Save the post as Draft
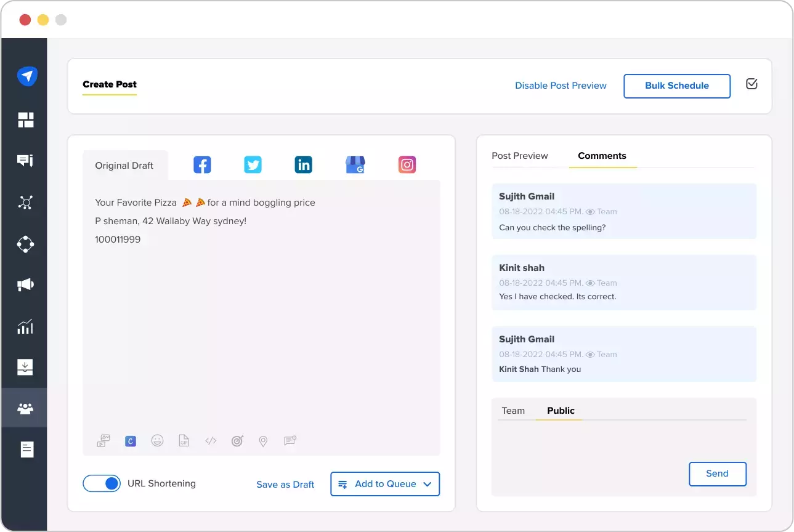Screen dimensions: 794x532 pos(285,485)
